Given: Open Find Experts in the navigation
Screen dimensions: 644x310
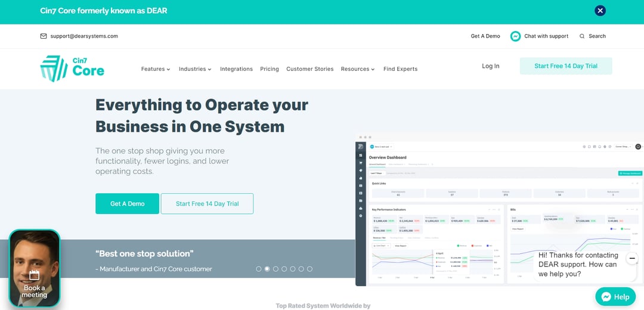Looking at the screenshot, I should pos(401,69).
